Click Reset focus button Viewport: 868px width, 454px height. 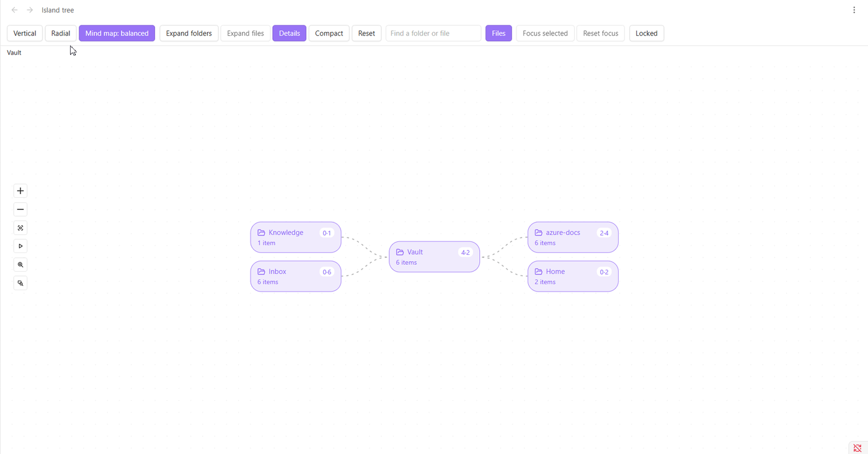click(601, 33)
